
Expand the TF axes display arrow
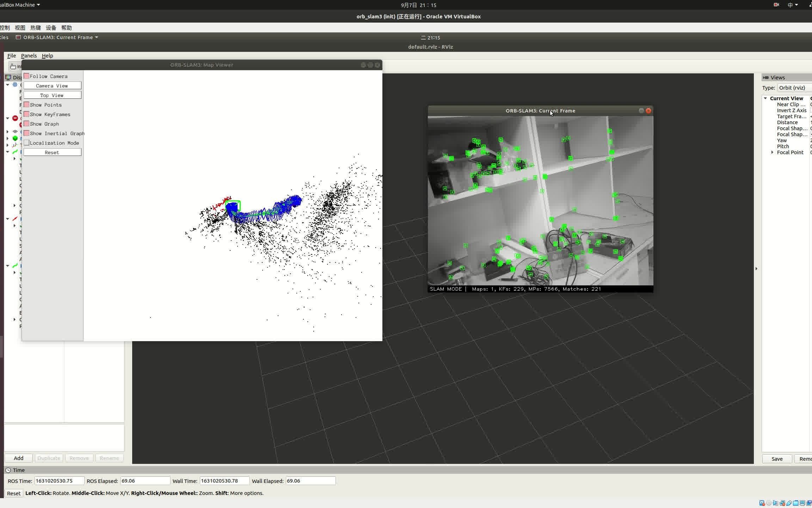pos(7,145)
